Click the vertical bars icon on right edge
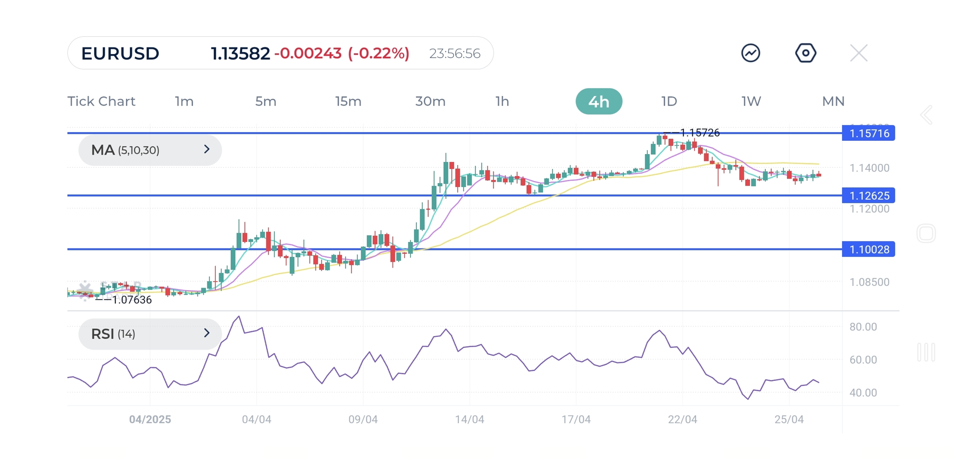 tap(925, 351)
